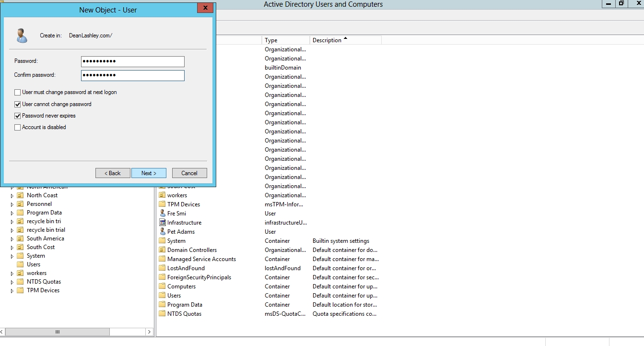Toggle Password never expires checkbox
Image resolution: width=644 pixels, height=346 pixels.
tap(18, 116)
